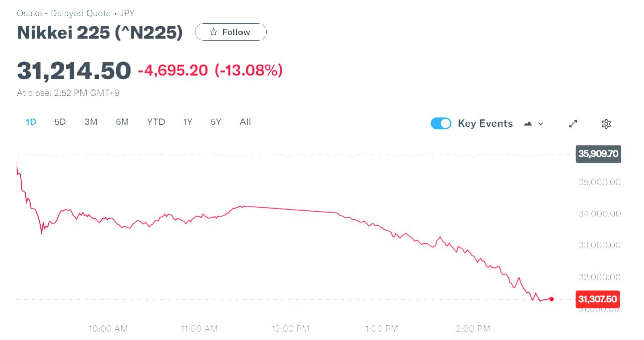The width and height of the screenshot is (644, 340).
Task: Switch to the 5D time range
Action: click(60, 122)
